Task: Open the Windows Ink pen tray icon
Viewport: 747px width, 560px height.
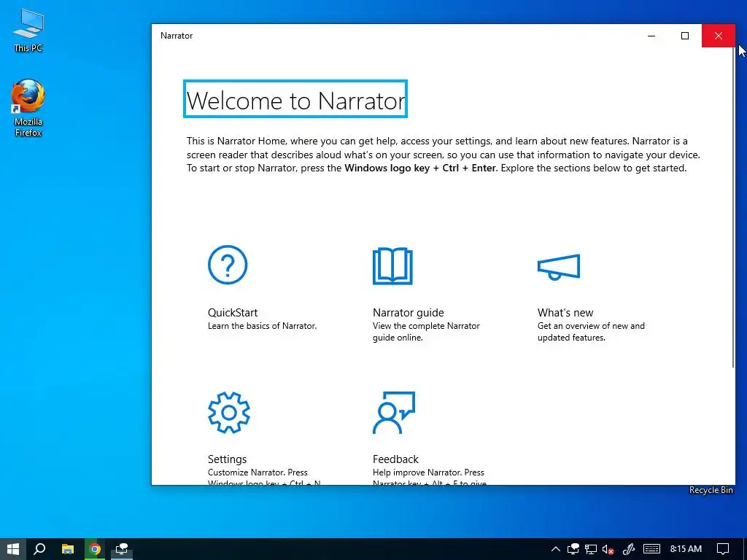Action: pos(629,549)
